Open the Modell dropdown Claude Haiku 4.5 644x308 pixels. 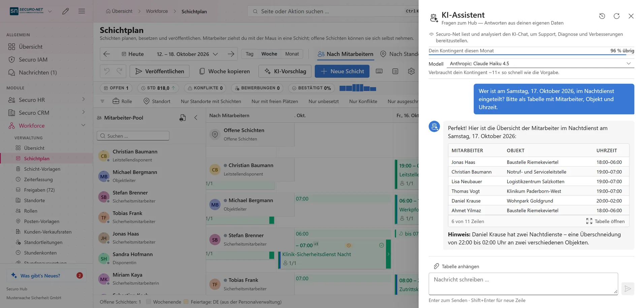[x=540, y=64]
